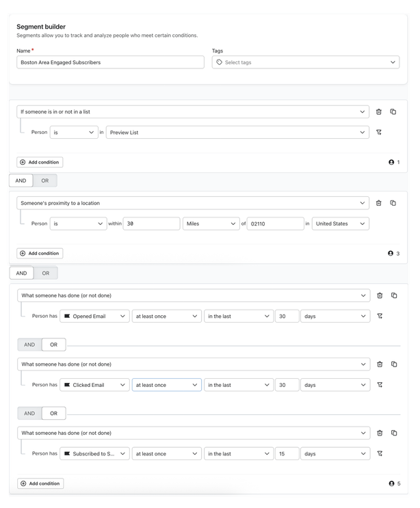
Task: Open first 'What someone has done' dropdown above Opened Email
Action: pos(194,295)
